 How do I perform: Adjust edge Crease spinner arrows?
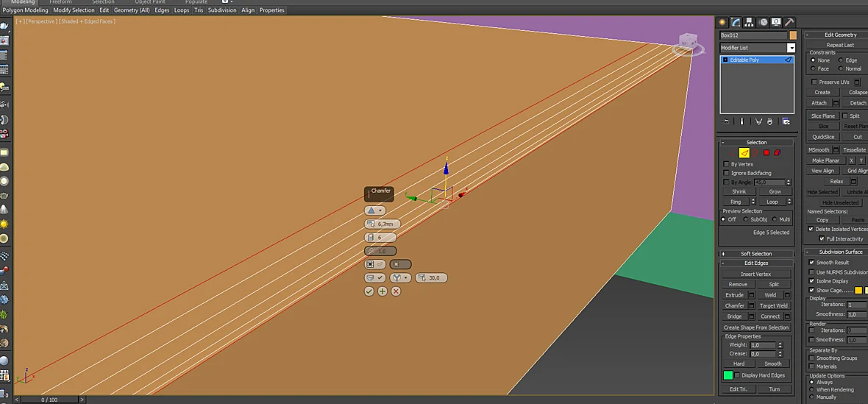780,354
